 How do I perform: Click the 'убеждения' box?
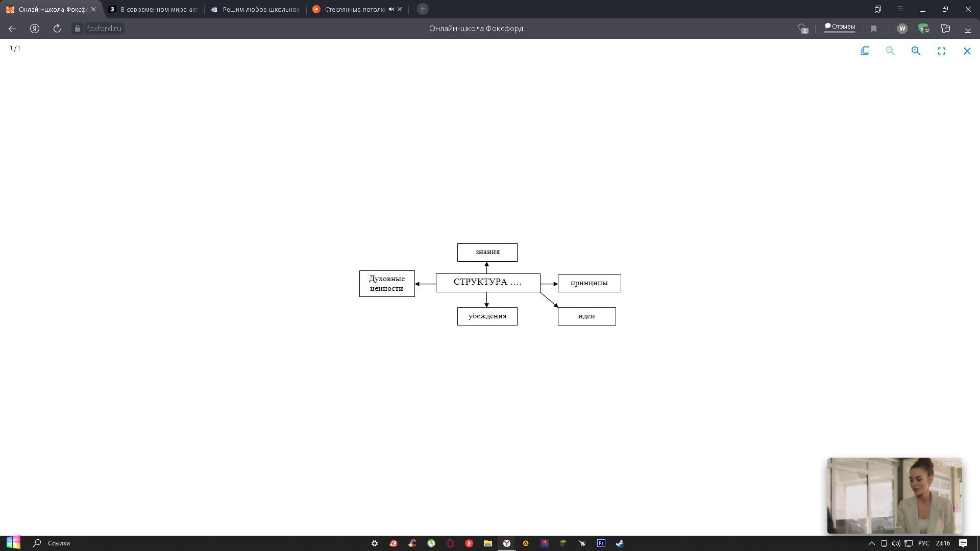(487, 316)
